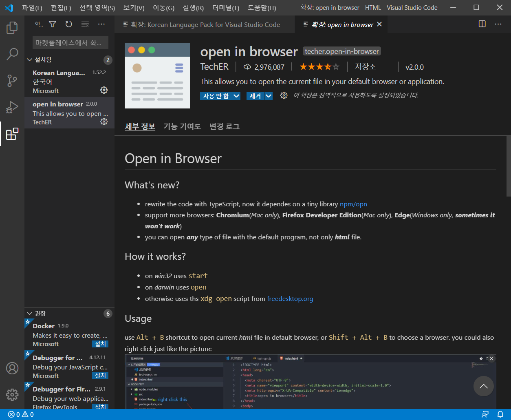This screenshot has width=511, height=420.
Task: Select the 기능 기여도 tab
Action: [x=182, y=126]
